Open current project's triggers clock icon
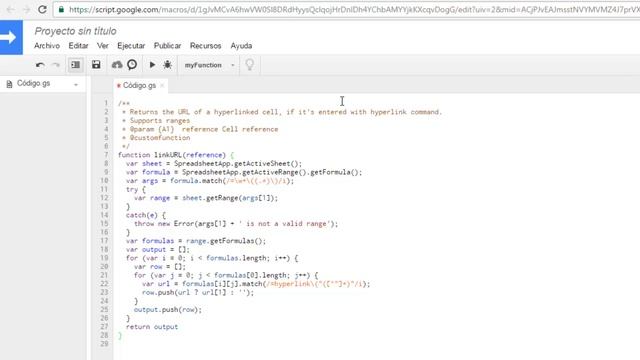Viewport: 640px width, 360px height. click(132, 64)
